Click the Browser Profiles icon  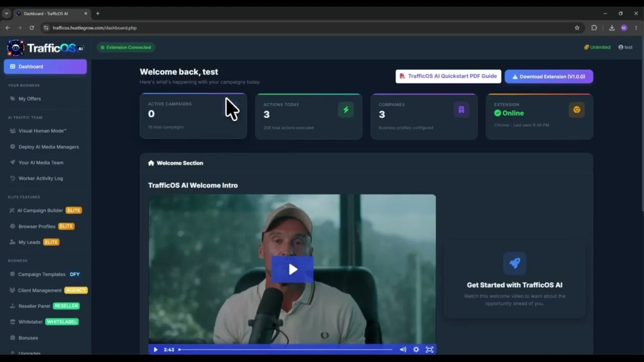click(x=13, y=226)
